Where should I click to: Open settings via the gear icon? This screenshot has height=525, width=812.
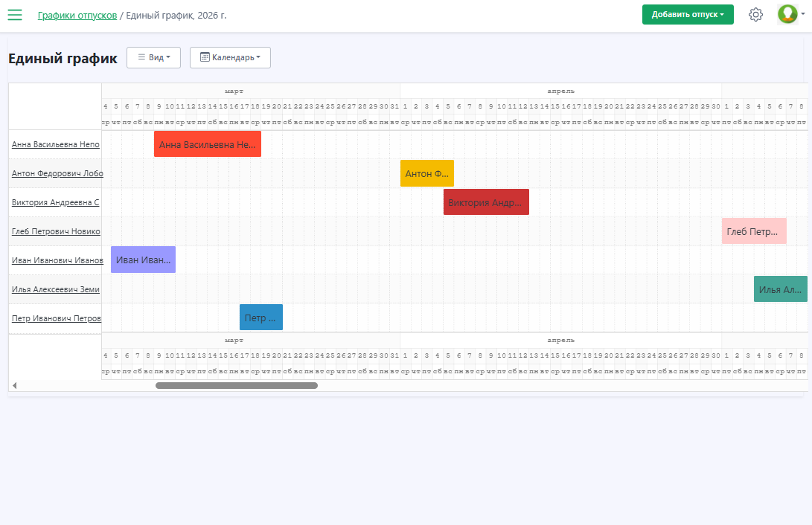tap(755, 15)
